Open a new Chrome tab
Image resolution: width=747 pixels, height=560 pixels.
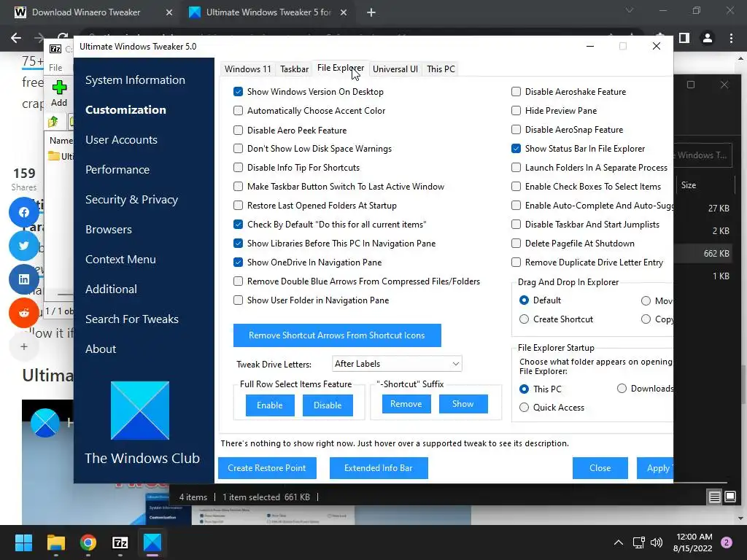click(x=371, y=13)
